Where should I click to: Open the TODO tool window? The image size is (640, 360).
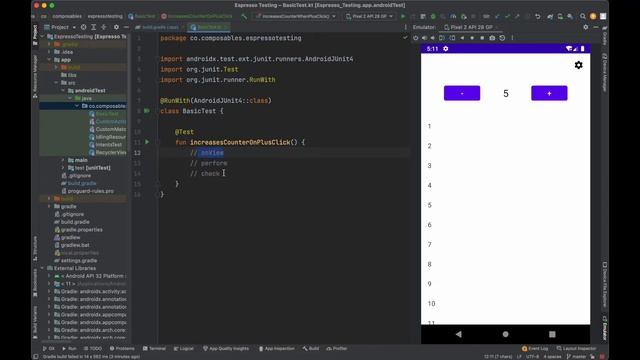coord(93,349)
